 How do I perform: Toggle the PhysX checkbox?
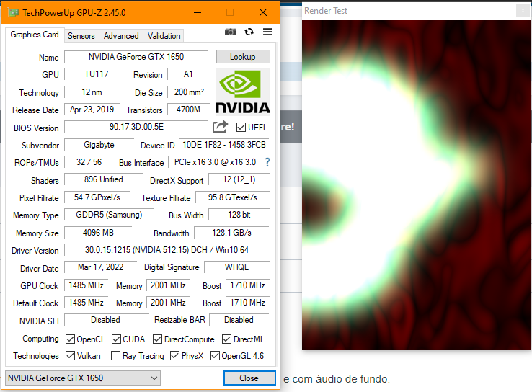[x=174, y=356]
